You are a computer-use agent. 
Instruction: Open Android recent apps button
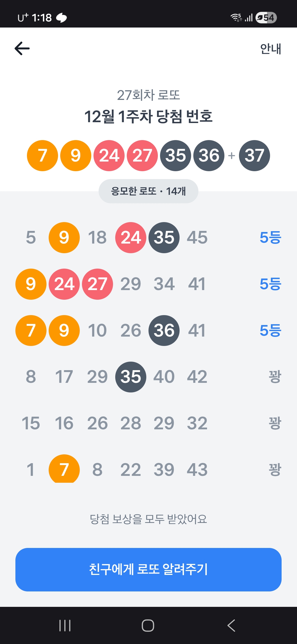65,626
